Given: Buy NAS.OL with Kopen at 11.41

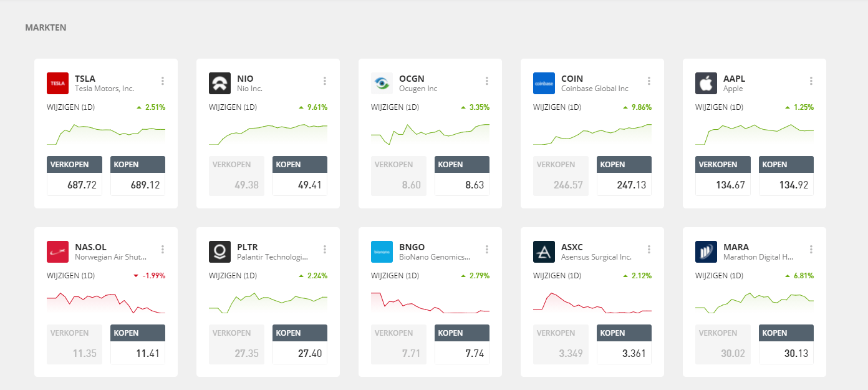Looking at the screenshot, I should 138,344.
